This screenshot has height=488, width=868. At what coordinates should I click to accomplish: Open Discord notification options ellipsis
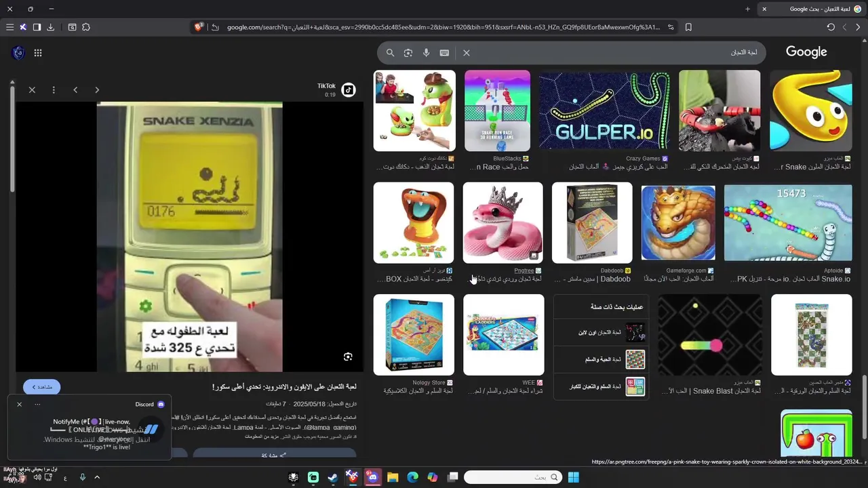pyautogui.click(x=37, y=404)
